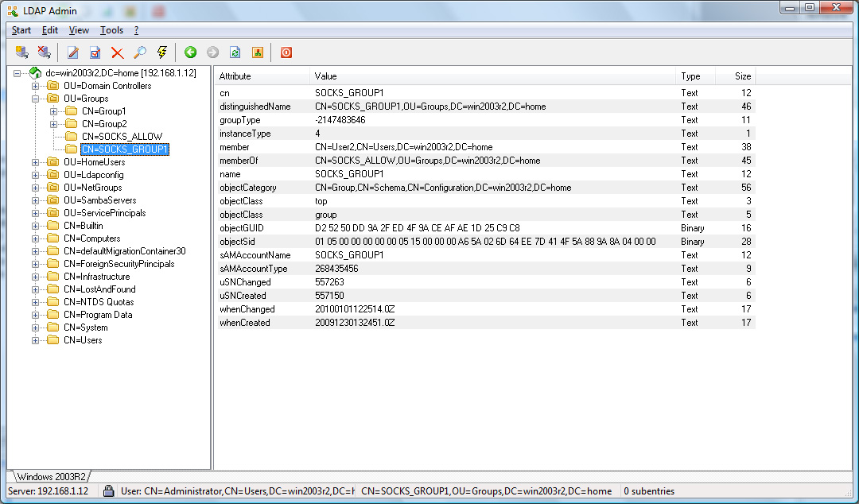Viewport: 859px width, 504px height.
Task: Open the View menu
Action: (79, 30)
